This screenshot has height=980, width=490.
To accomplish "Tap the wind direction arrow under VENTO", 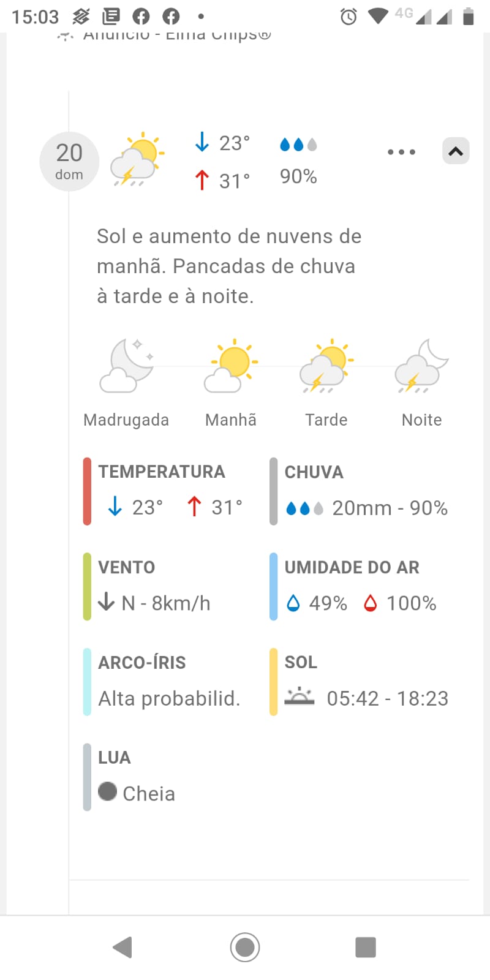I will coord(107,602).
